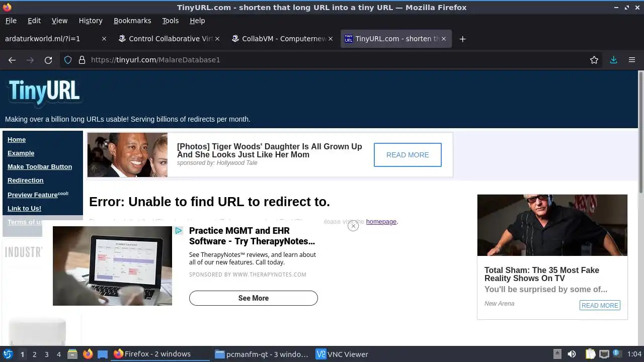Click the Total Sham ad photo
The width and height of the screenshot is (644, 362).
(552, 225)
